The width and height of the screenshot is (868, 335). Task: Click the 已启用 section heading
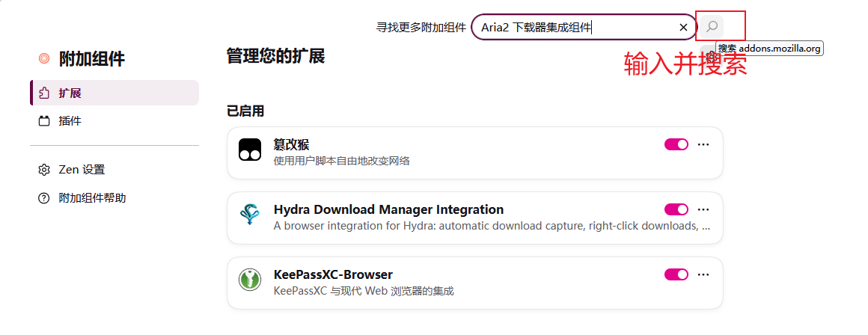(245, 111)
